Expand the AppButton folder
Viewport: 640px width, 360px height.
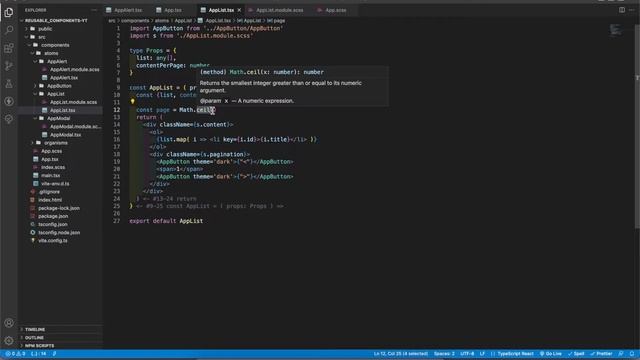click(x=59, y=86)
